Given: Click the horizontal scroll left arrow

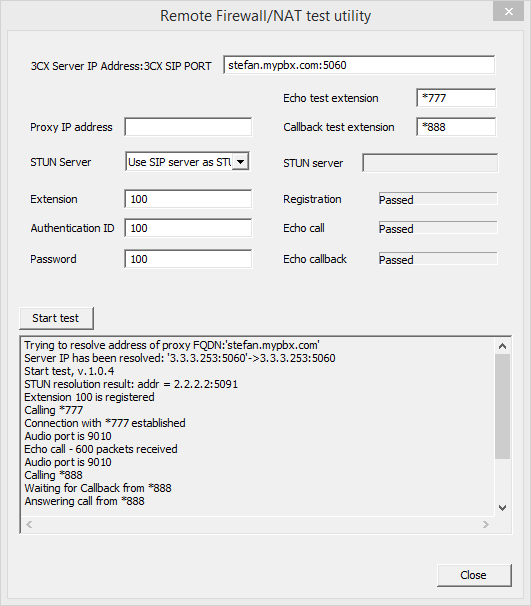Looking at the screenshot, I should tap(29, 524).
